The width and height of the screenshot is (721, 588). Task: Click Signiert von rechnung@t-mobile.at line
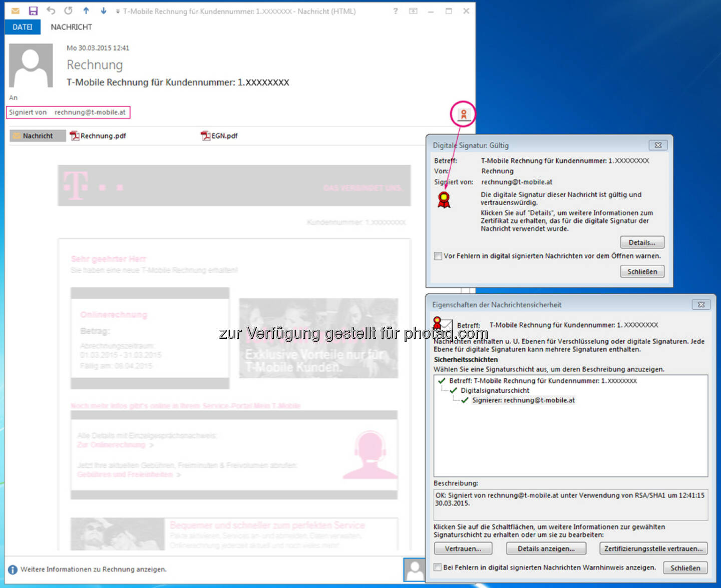click(68, 112)
